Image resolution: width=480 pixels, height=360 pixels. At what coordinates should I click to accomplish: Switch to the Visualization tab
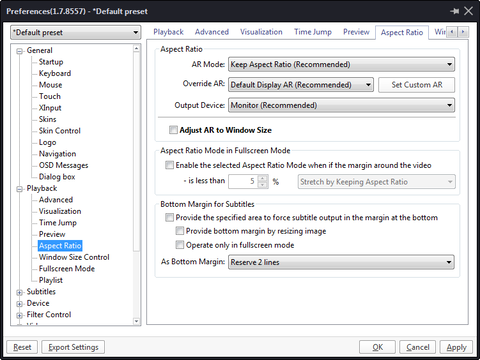[x=261, y=32]
